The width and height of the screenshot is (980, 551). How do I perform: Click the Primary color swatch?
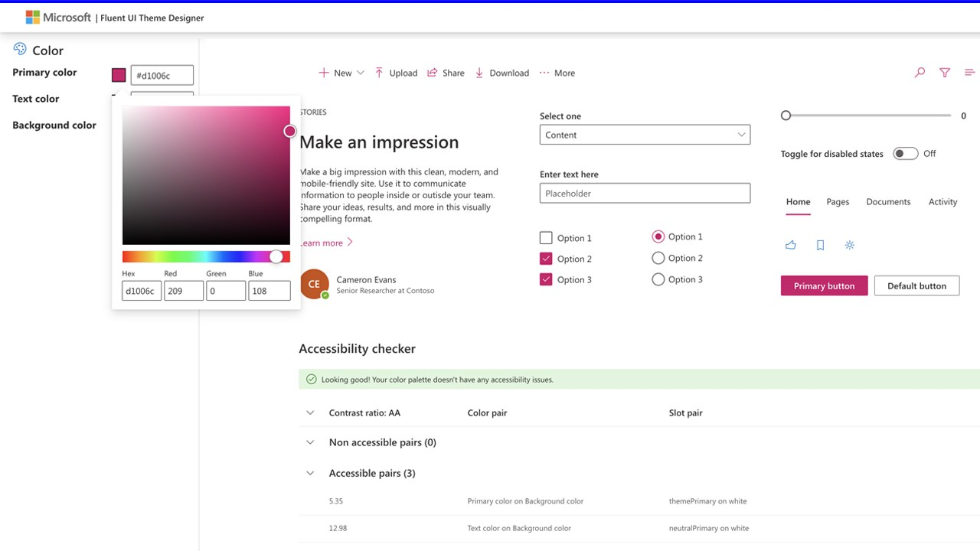coord(119,75)
